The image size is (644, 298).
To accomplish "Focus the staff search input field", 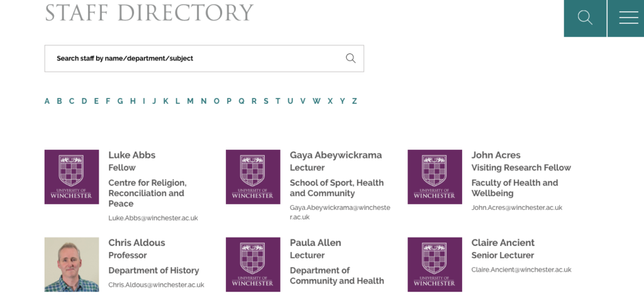I will [x=195, y=58].
